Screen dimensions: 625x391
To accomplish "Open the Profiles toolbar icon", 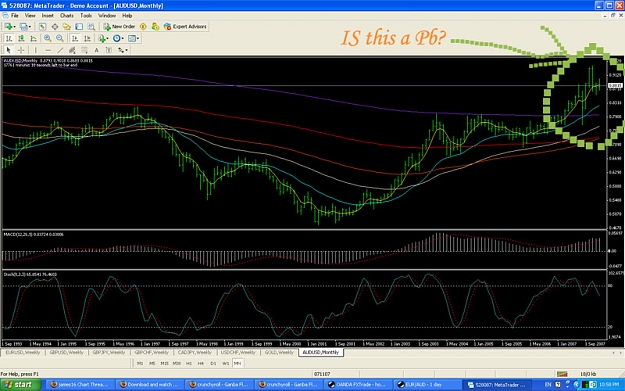I will coord(23,27).
